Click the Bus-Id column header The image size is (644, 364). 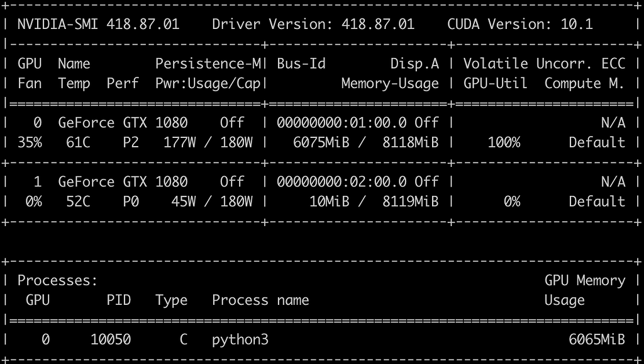point(301,64)
